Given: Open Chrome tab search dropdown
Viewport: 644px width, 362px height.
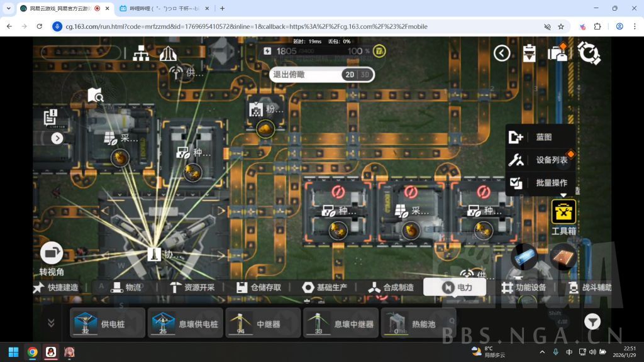Looking at the screenshot, I should [9, 8].
